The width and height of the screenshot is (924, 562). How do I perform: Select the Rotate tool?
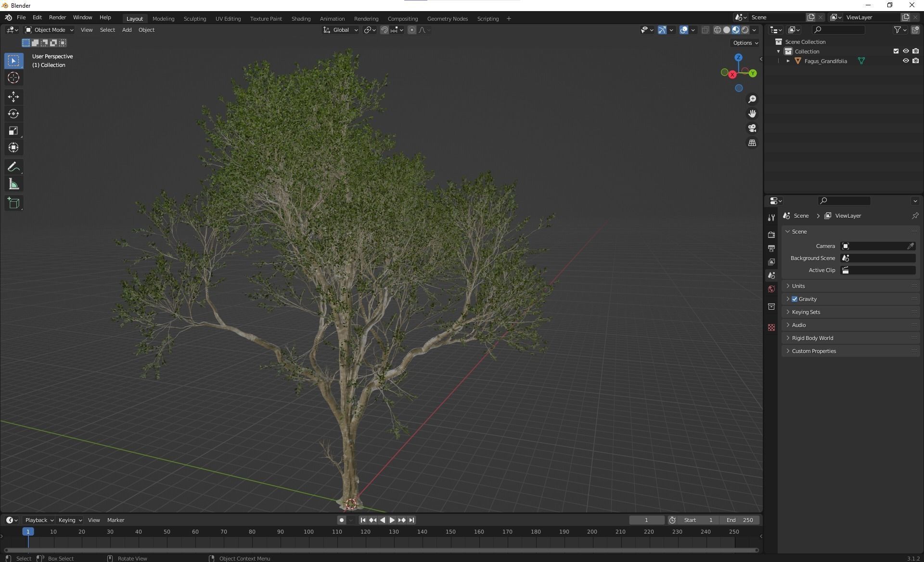click(x=13, y=114)
